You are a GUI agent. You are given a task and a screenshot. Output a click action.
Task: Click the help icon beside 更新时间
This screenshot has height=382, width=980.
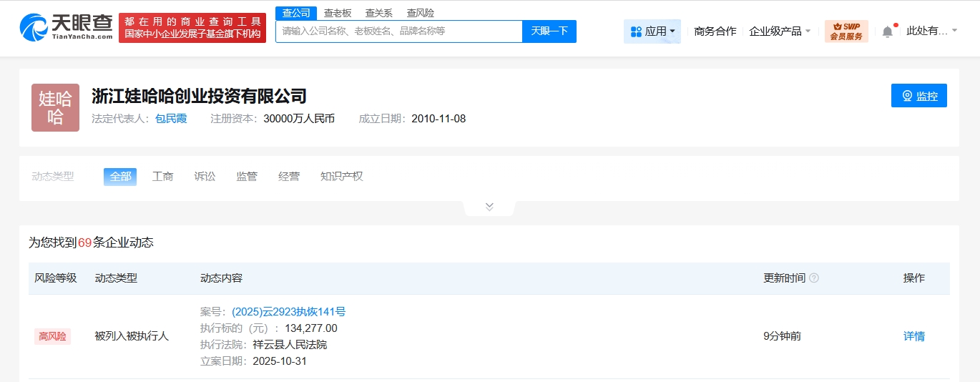click(x=813, y=278)
